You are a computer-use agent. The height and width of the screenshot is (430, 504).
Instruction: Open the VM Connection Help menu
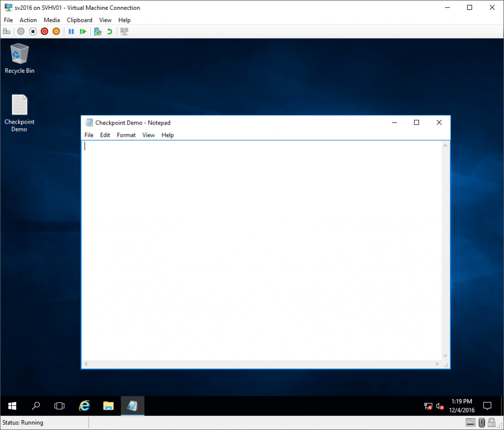(x=125, y=20)
